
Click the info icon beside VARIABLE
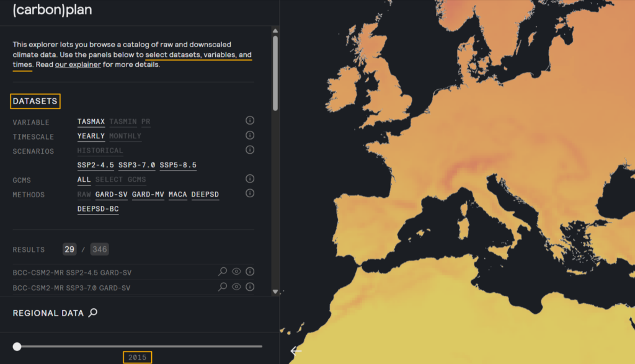pos(250,120)
